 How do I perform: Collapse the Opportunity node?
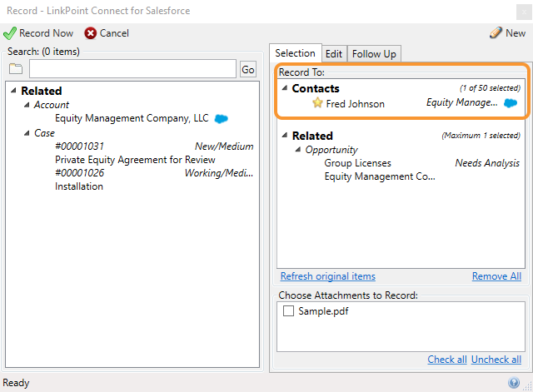click(298, 149)
